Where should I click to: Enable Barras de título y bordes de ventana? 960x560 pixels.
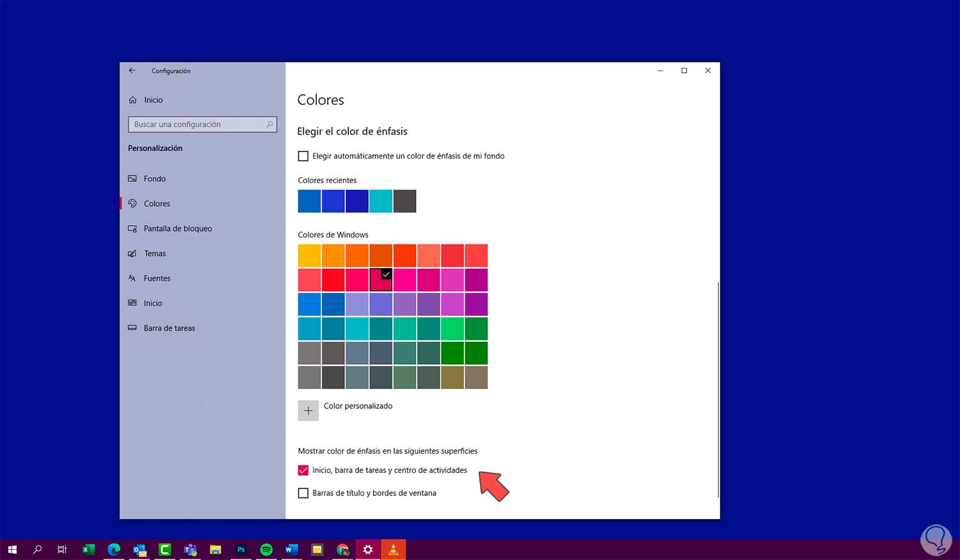click(303, 493)
